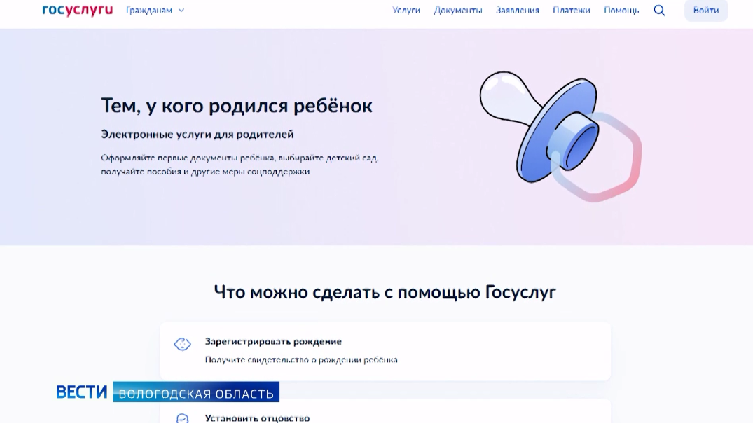This screenshot has width=753, height=423.
Task: Click the baby face icon for birth registration
Action: pyautogui.click(x=182, y=344)
